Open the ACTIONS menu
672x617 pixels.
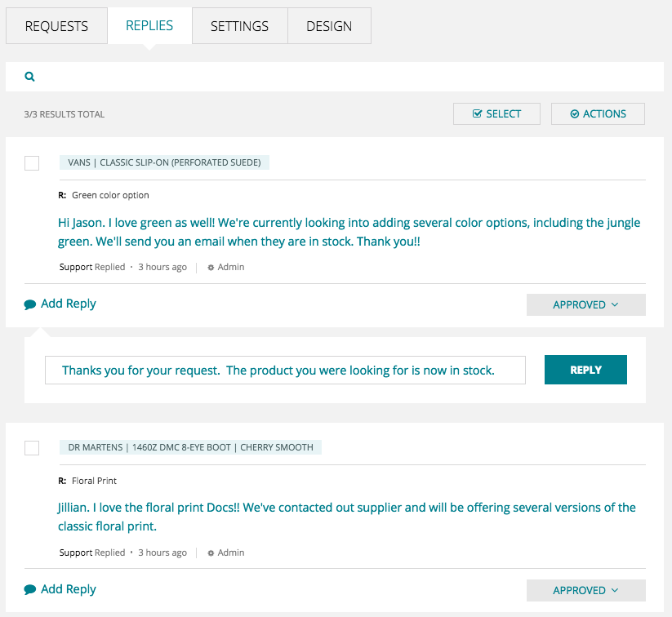pos(598,113)
